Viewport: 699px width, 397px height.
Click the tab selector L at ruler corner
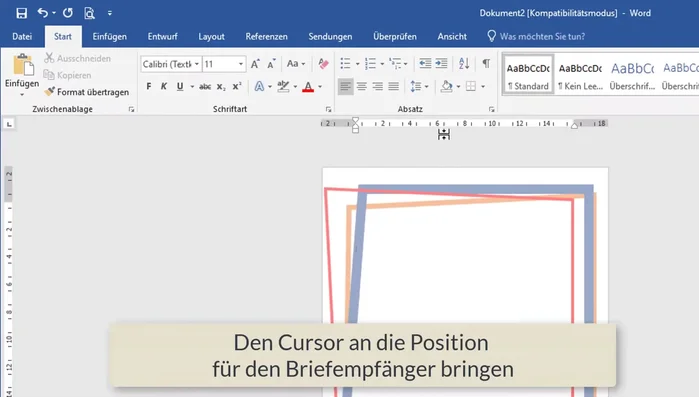9,124
